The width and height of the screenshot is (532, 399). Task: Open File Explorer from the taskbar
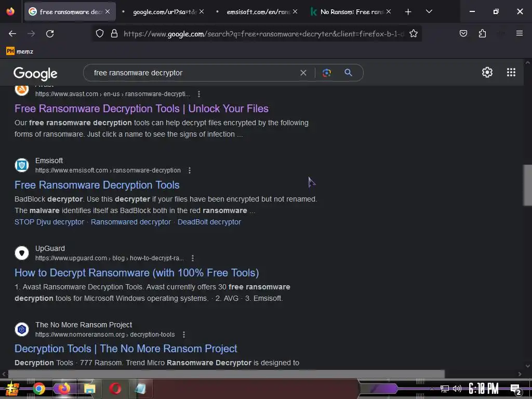pyautogui.click(x=89, y=389)
